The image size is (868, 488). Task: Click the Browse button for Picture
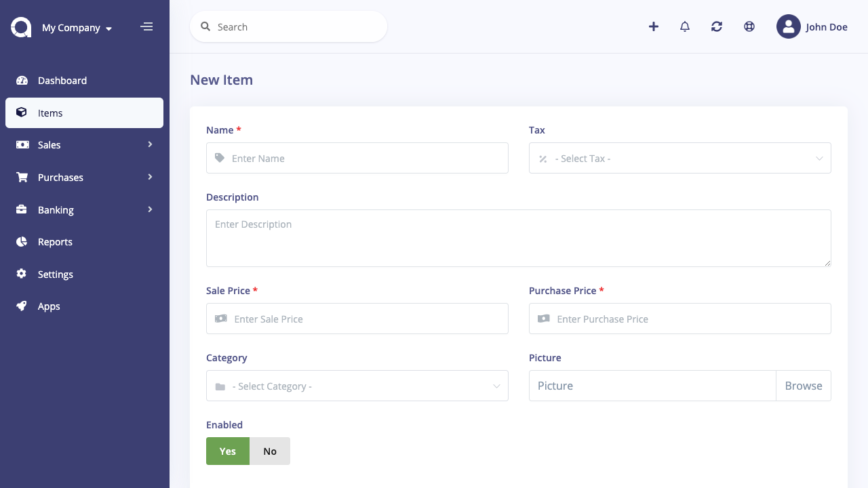[x=803, y=385]
